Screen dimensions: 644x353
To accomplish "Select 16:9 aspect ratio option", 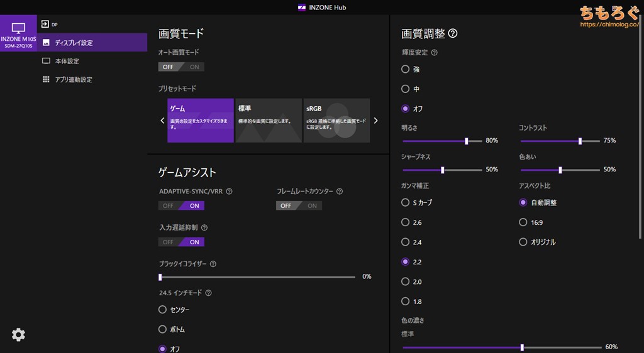I will click(523, 222).
